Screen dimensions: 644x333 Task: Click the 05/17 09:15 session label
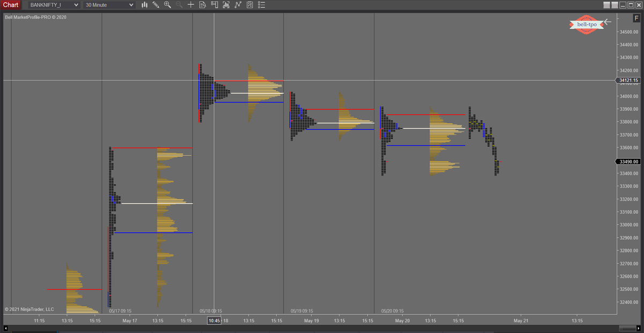pos(120,310)
